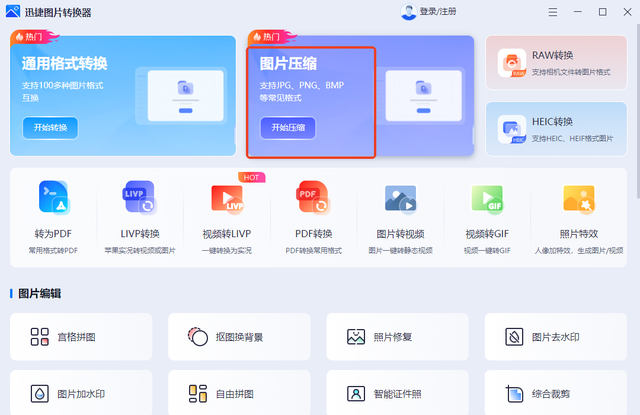
Task: Select the 图片转视频 label text
Action: (400, 234)
